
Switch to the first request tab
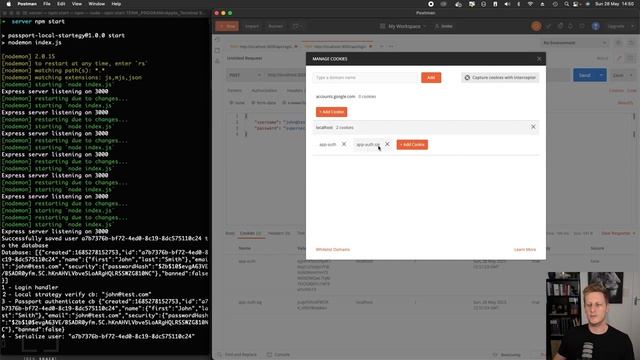coord(263,47)
